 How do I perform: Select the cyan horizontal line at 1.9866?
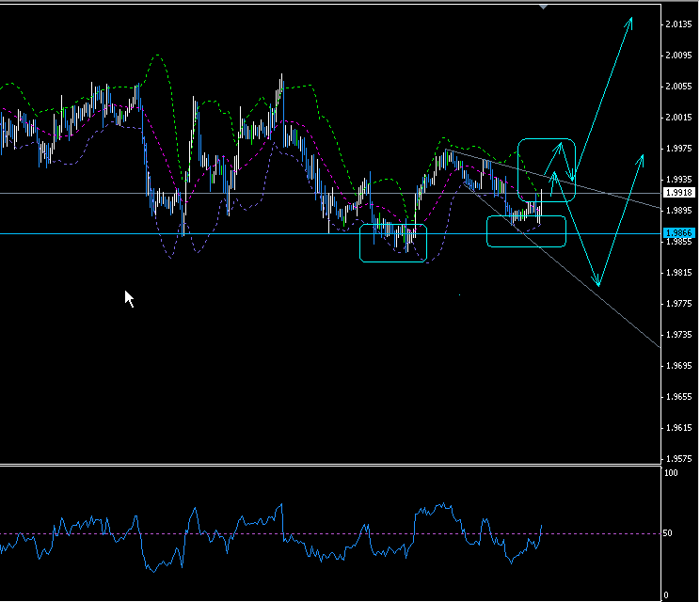click(x=188, y=233)
